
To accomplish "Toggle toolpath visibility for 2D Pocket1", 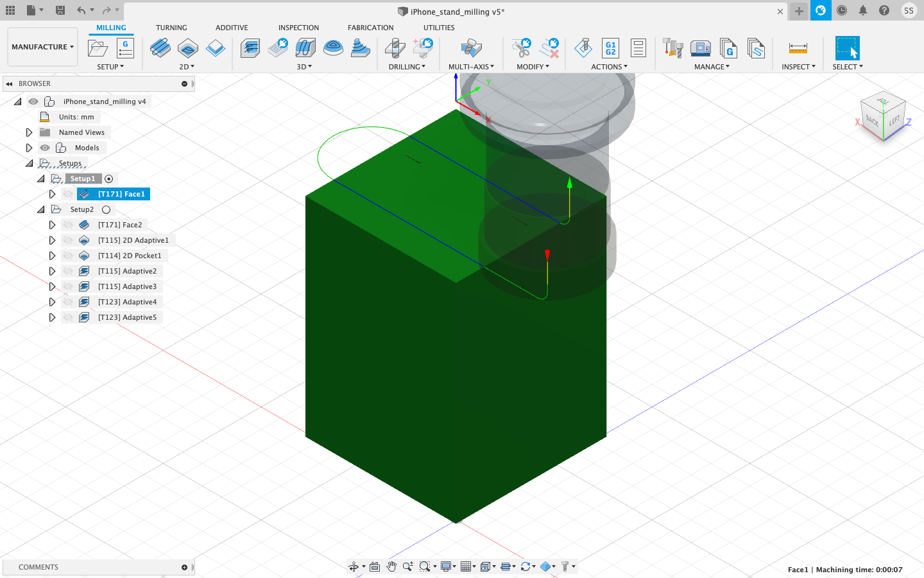I will click(x=68, y=256).
